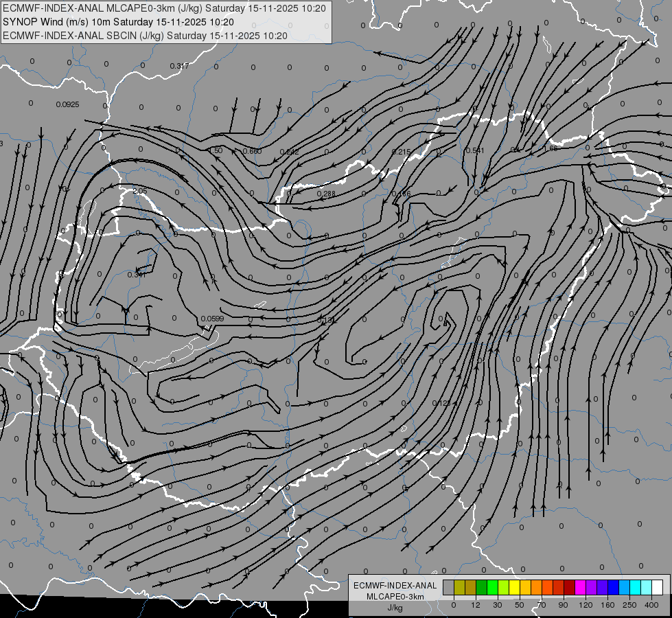Click the MLCAPE0-3km header line at top
The width and height of the screenshot is (672, 618).
pos(164,8)
